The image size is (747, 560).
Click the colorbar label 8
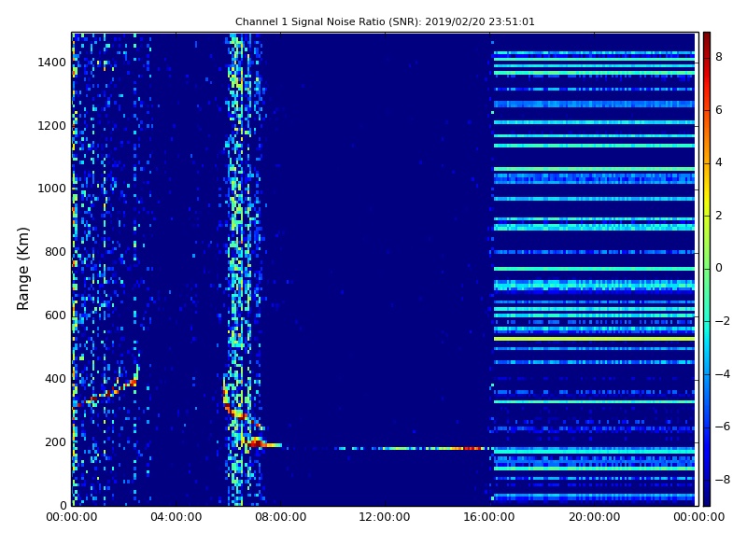719,57
